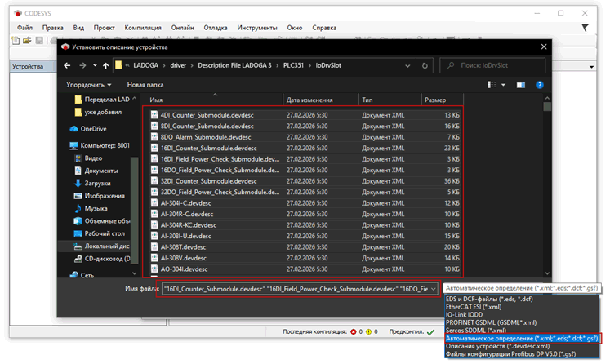Open the view options dropdown arrow
The width and height of the screenshot is (610, 364).
(503, 85)
